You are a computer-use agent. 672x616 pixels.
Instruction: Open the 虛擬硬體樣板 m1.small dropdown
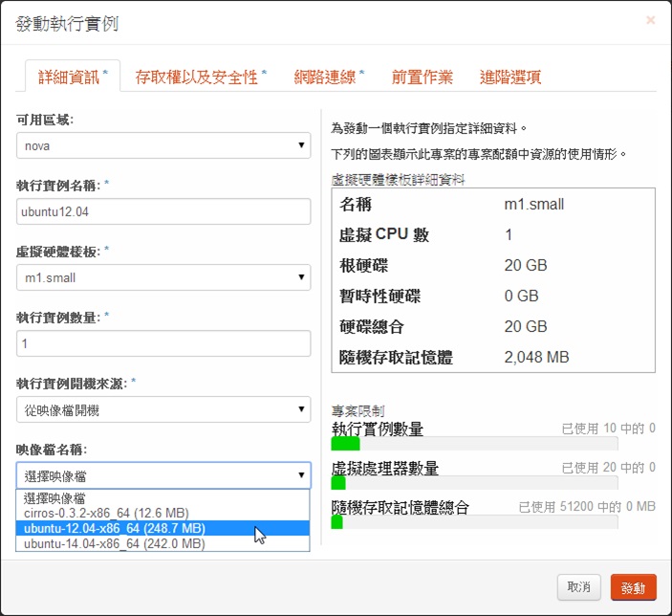[163, 277]
